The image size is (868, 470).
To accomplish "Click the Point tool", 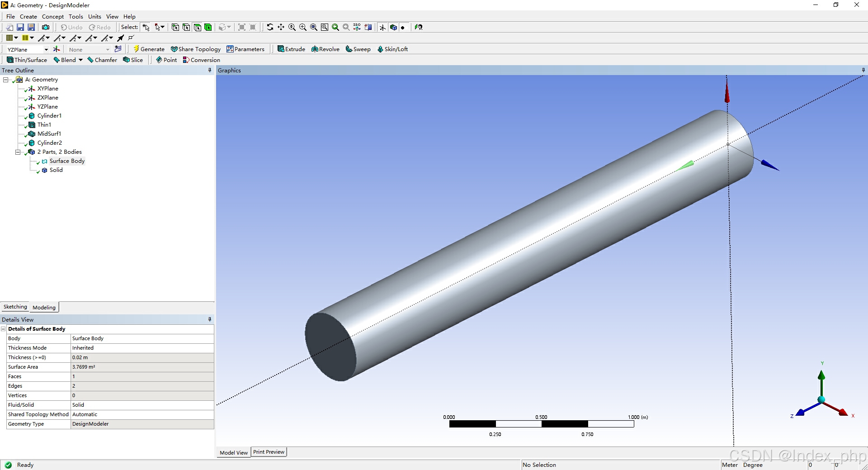I will point(166,60).
